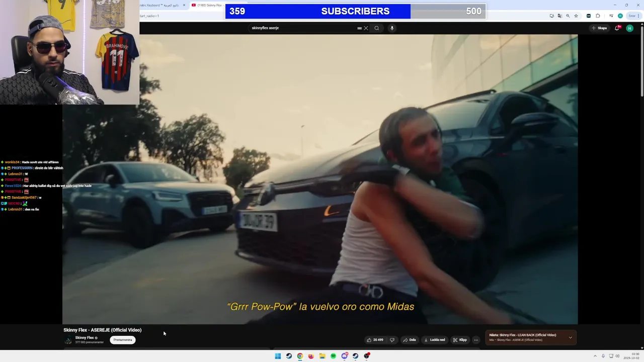Open the Skinny Flex channel avatar
The height and width of the screenshot is (362, 644).
pos(68,340)
